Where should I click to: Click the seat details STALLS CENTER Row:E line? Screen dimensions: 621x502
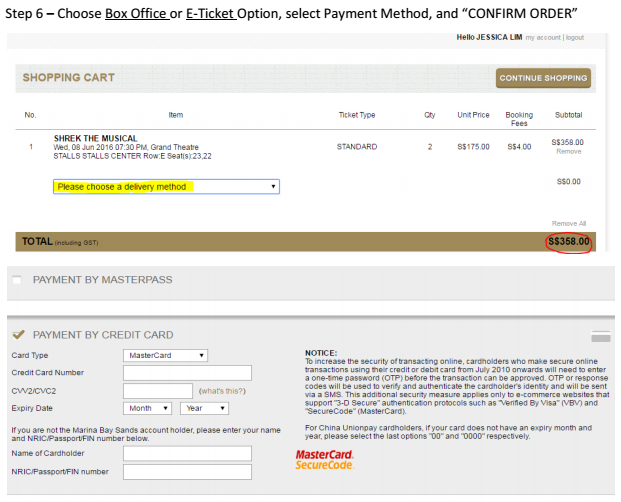click(x=132, y=156)
